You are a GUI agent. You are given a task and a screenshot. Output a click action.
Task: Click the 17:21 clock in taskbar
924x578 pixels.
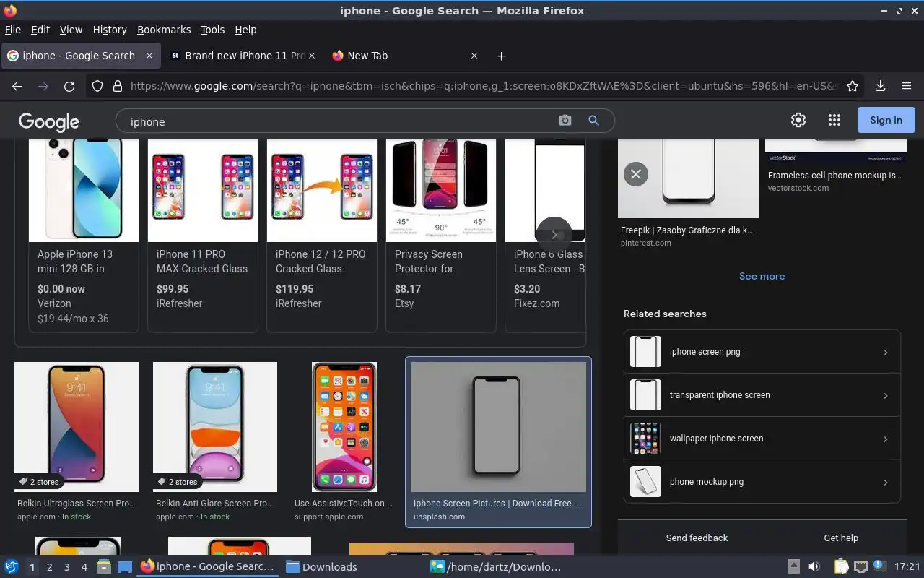pos(907,566)
